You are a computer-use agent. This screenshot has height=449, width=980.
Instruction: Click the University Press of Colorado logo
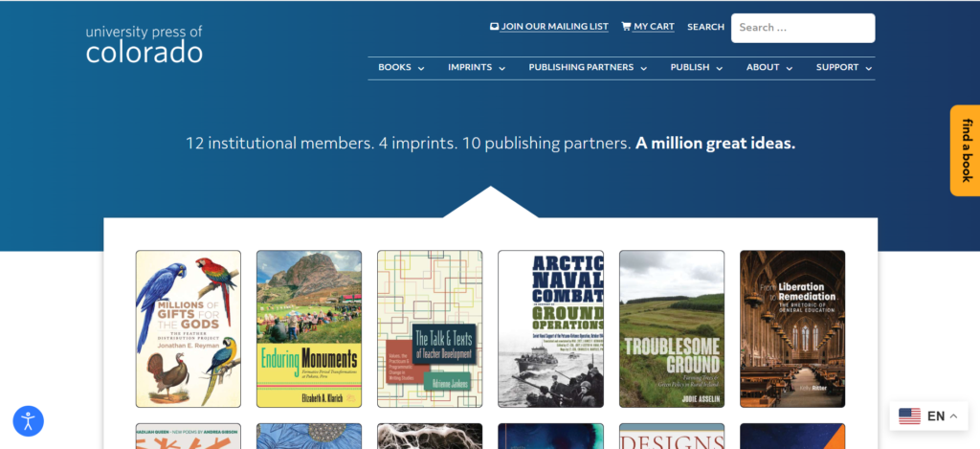pyautogui.click(x=144, y=44)
